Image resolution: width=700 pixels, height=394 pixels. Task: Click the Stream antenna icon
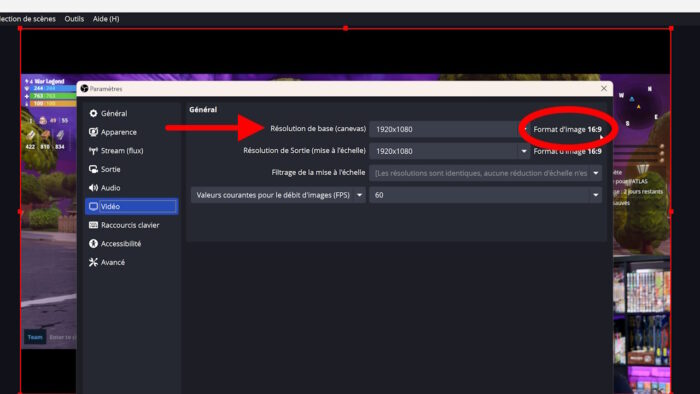point(93,151)
